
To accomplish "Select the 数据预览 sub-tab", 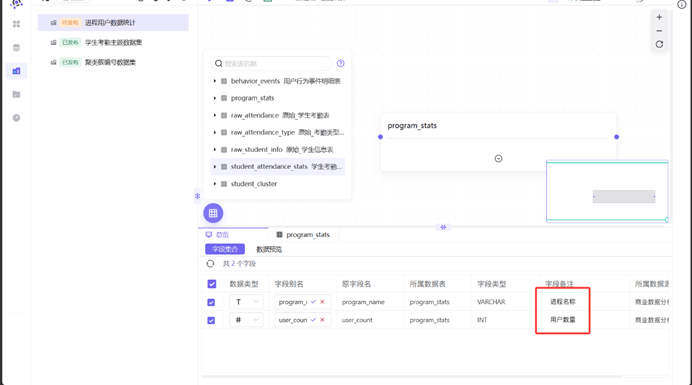I will (x=269, y=249).
